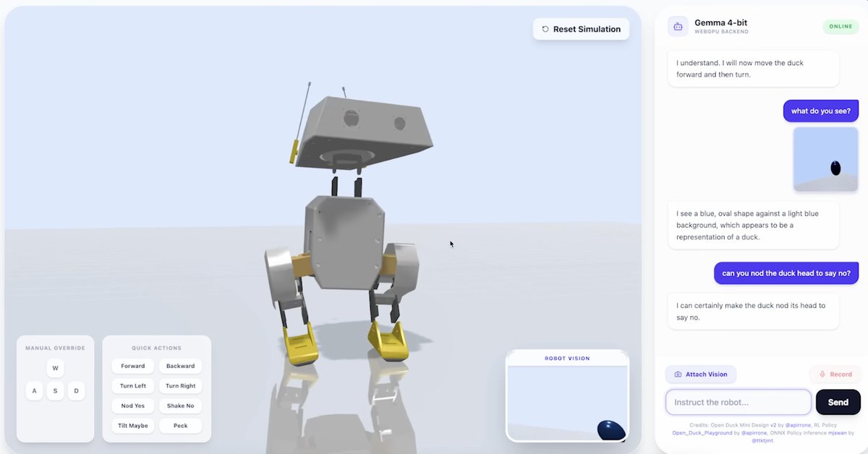Trigger the Forward quick action

coord(132,366)
